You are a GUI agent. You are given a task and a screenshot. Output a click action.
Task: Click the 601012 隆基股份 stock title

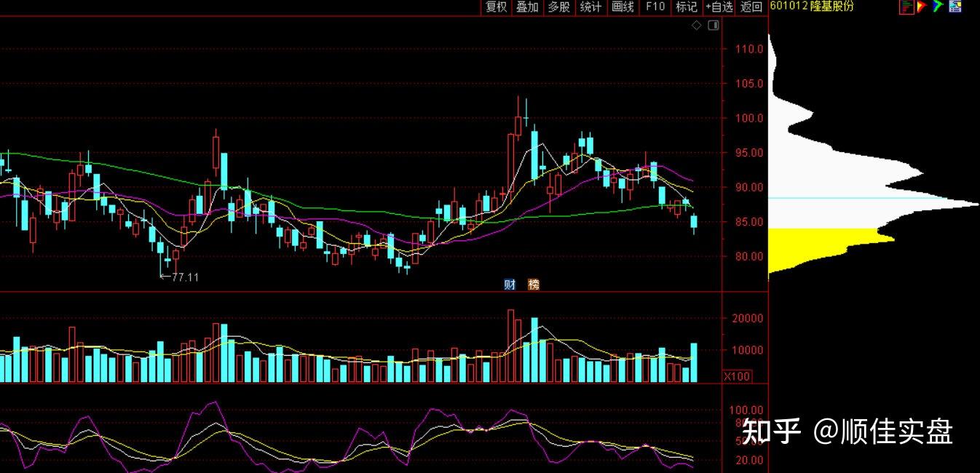pos(812,7)
